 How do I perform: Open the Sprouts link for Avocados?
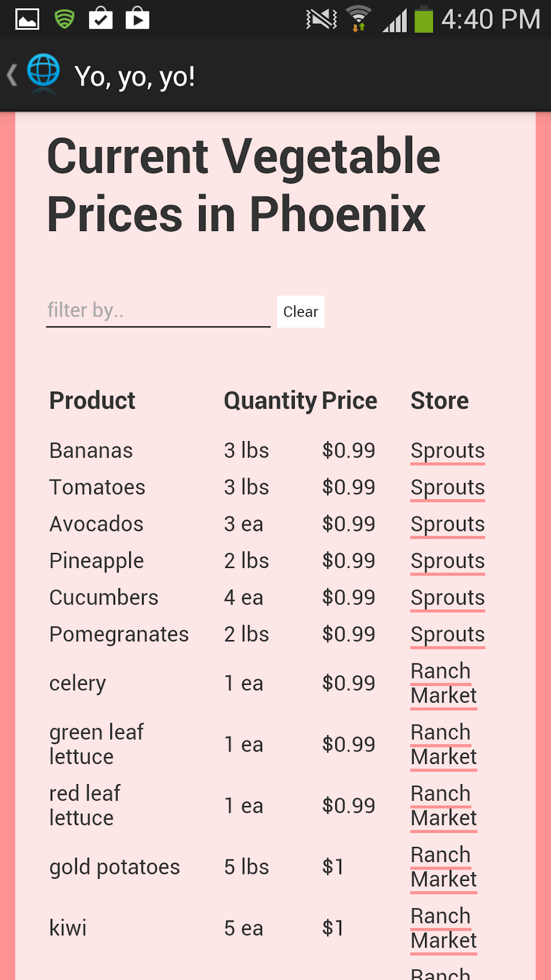point(447,524)
